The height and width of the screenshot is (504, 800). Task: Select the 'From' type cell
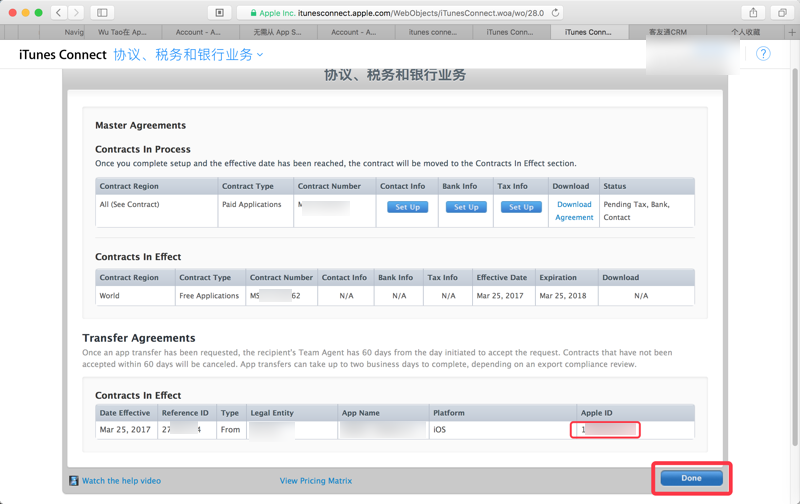pos(230,430)
